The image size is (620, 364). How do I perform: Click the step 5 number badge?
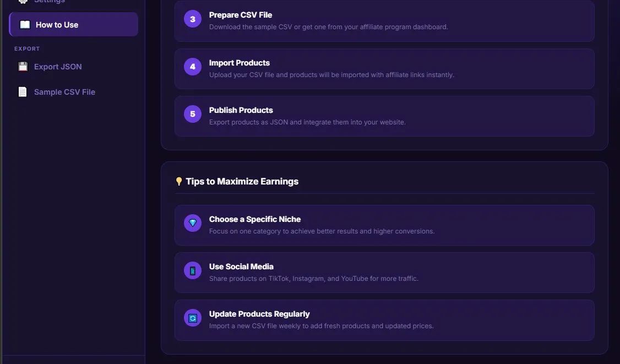(x=193, y=114)
